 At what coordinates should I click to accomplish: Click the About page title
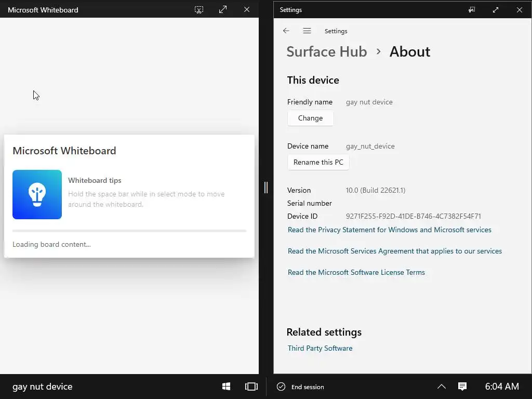[x=410, y=52]
